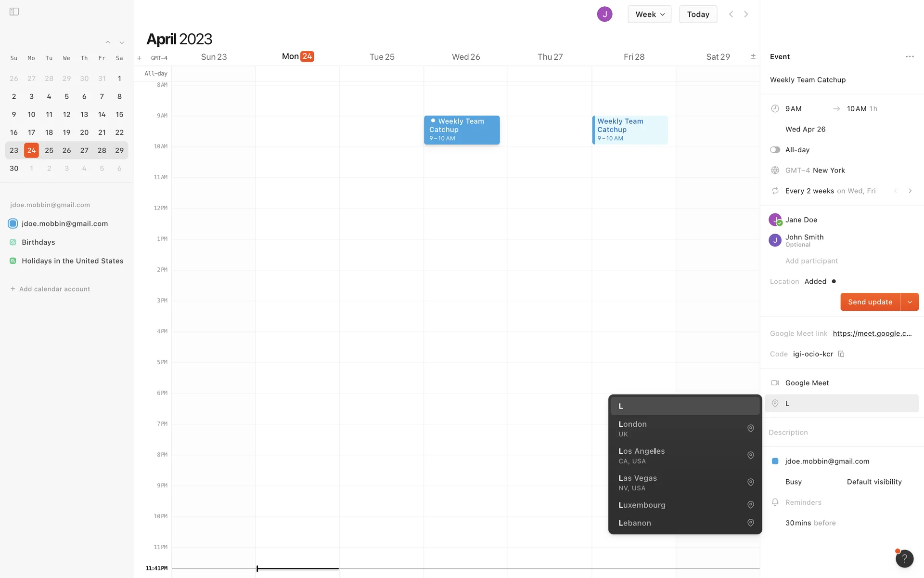
Task: Click the copy meeting code icon
Action: tap(841, 354)
